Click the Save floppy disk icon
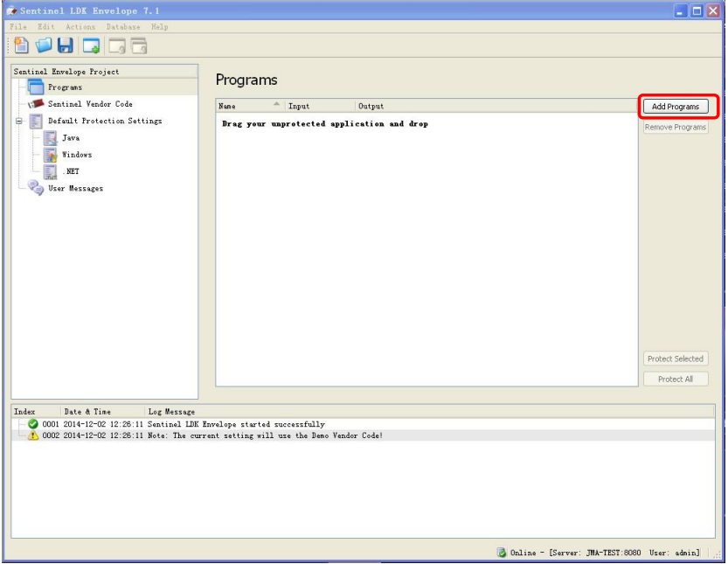The width and height of the screenshot is (728, 564). [66, 45]
